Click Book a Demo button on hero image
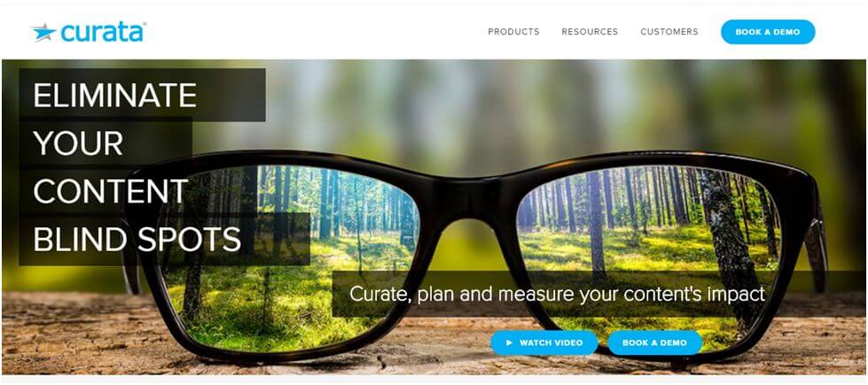 click(655, 343)
